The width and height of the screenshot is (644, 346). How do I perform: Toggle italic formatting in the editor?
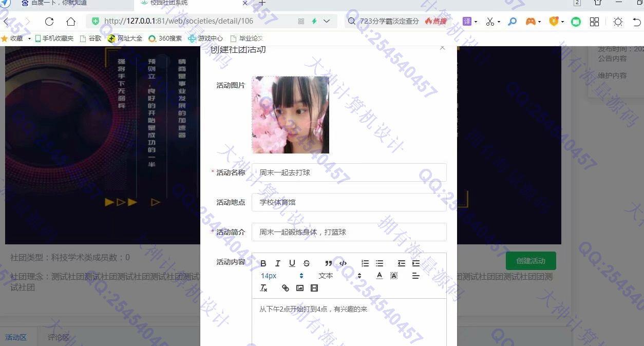point(278,263)
